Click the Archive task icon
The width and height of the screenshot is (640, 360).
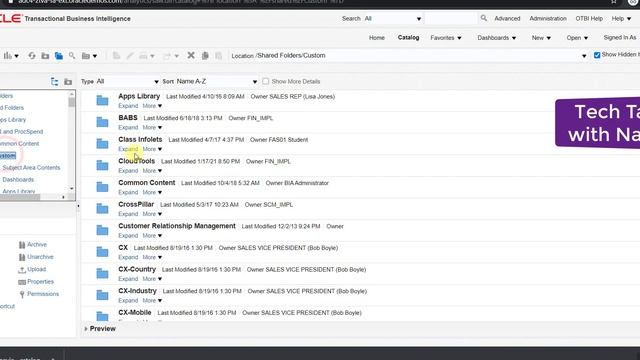tap(22, 245)
